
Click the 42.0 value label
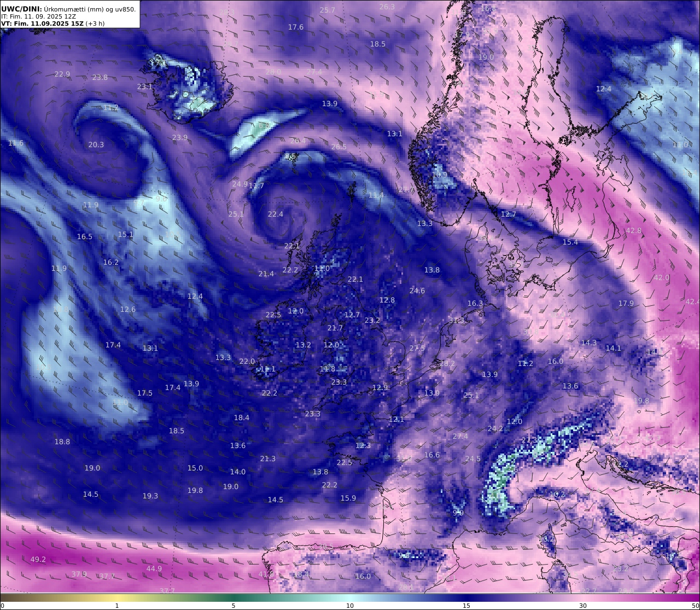tap(662, 277)
